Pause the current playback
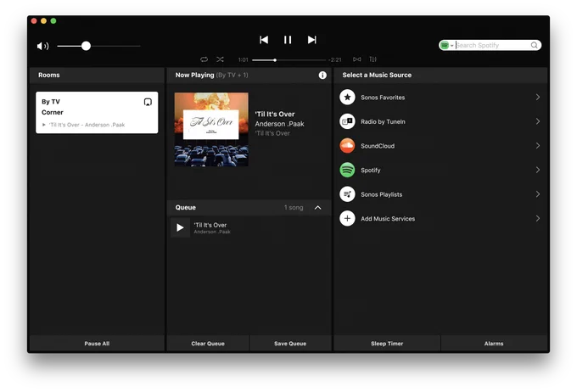 pyautogui.click(x=288, y=40)
